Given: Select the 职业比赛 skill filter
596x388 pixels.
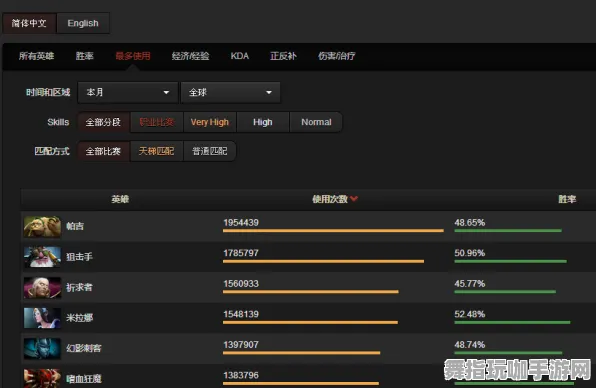Looking at the screenshot, I should tap(157, 122).
